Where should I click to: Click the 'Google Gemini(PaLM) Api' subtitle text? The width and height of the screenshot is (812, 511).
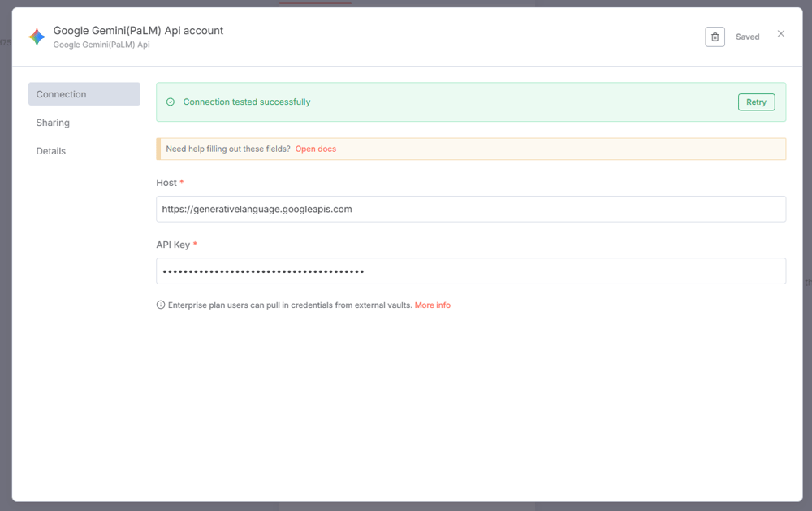pos(101,45)
